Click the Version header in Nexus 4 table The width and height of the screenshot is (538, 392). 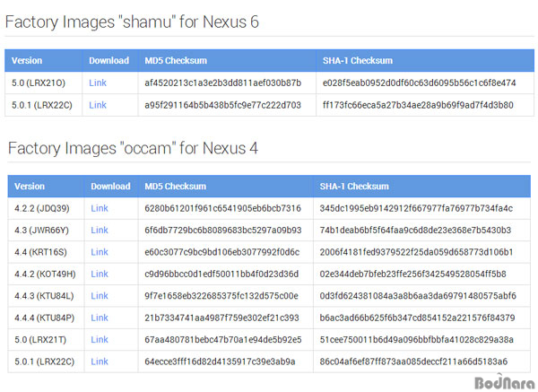tap(30, 187)
